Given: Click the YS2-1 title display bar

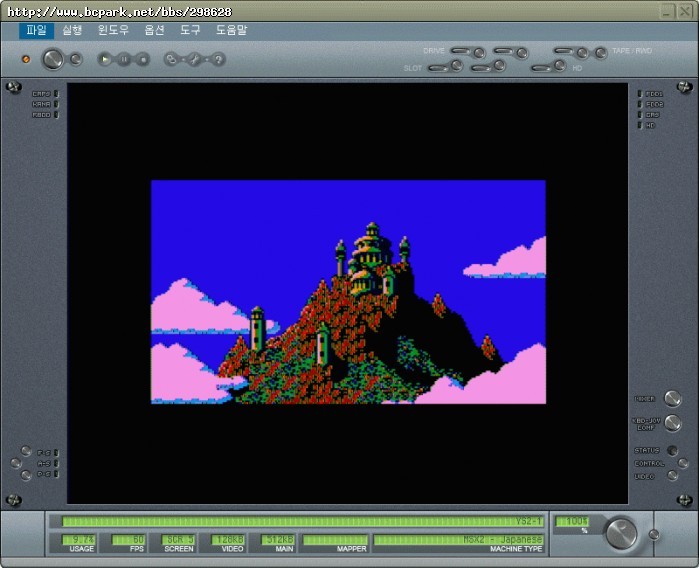Looking at the screenshot, I should (303, 522).
